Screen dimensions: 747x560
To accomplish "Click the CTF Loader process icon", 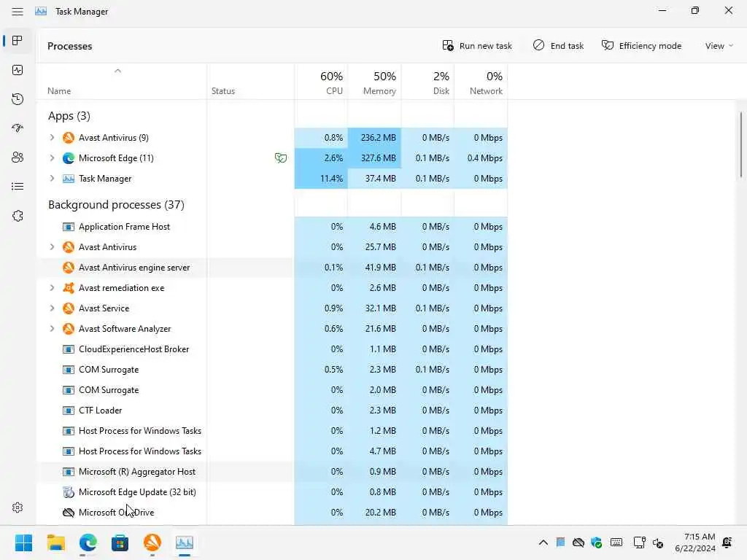I will tap(69, 411).
